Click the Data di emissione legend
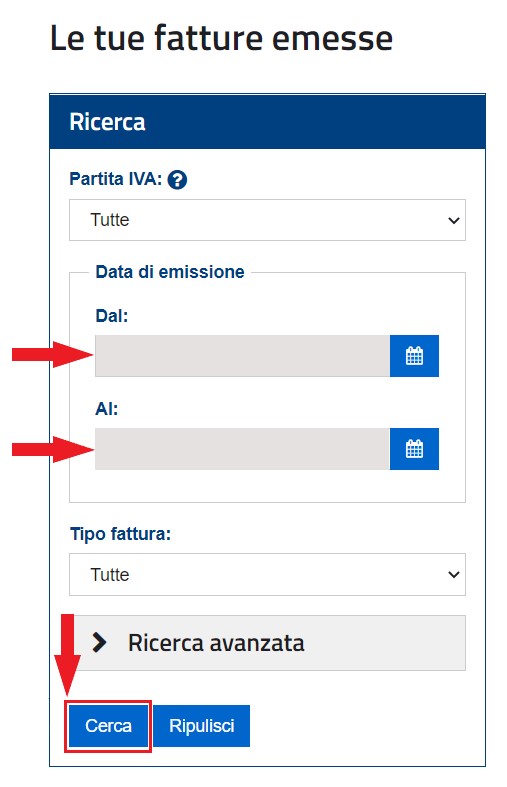 170,272
